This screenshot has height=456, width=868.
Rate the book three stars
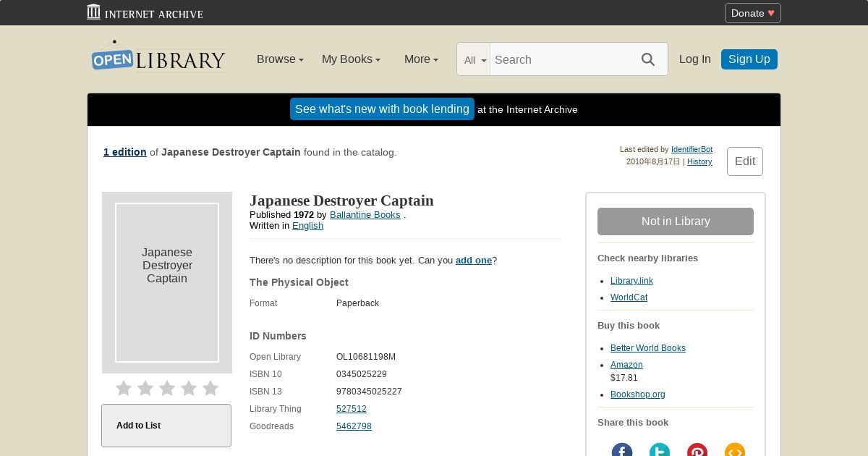coord(167,389)
